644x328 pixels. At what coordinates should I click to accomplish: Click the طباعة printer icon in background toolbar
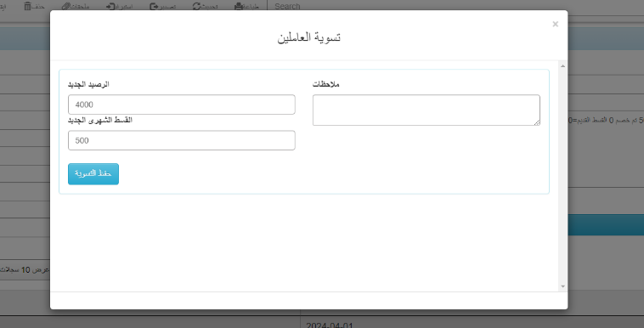239,6
